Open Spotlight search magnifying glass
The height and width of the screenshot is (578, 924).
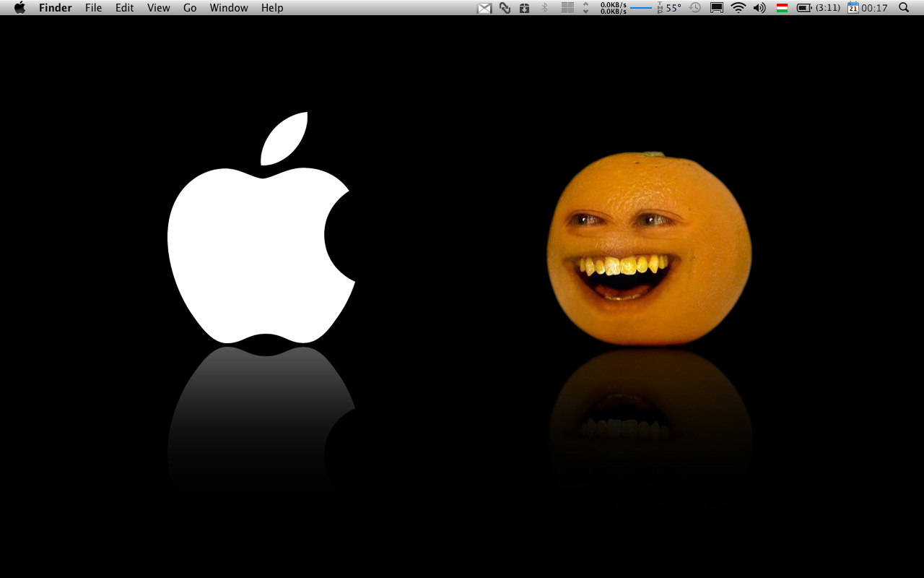[x=904, y=8]
